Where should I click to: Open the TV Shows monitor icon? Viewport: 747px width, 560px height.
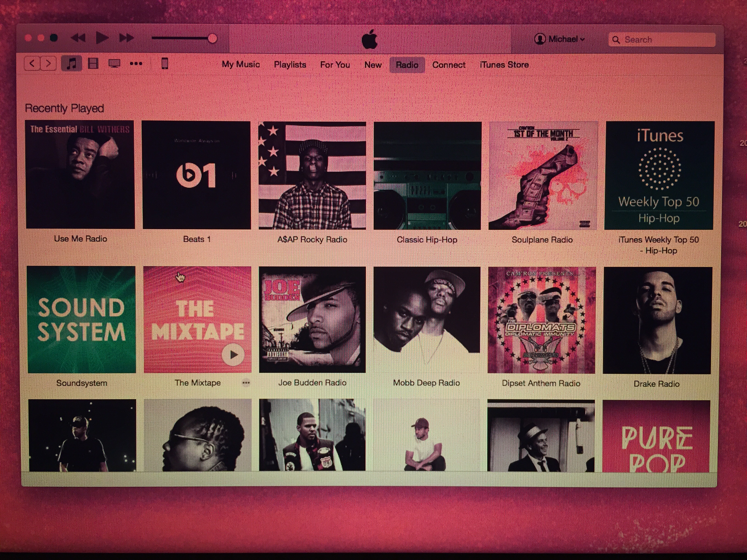pyautogui.click(x=114, y=63)
